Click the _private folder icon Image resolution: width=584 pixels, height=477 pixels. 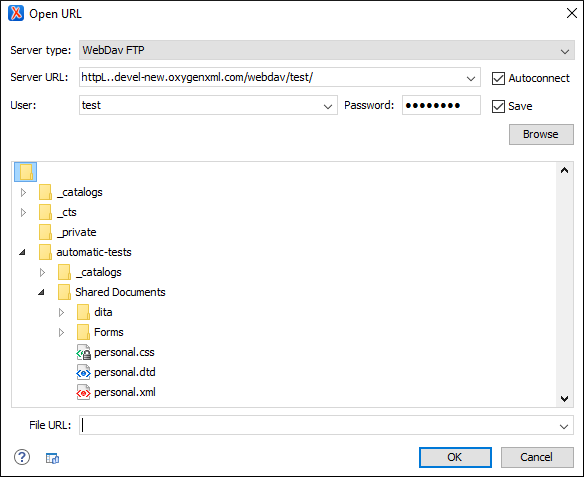point(45,232)
